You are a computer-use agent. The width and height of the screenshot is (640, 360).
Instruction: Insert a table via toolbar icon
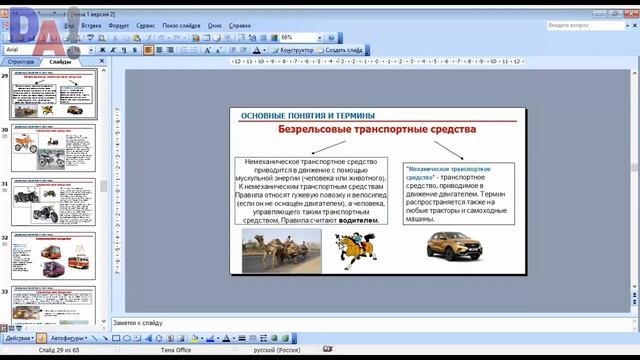tap(207, 38)
